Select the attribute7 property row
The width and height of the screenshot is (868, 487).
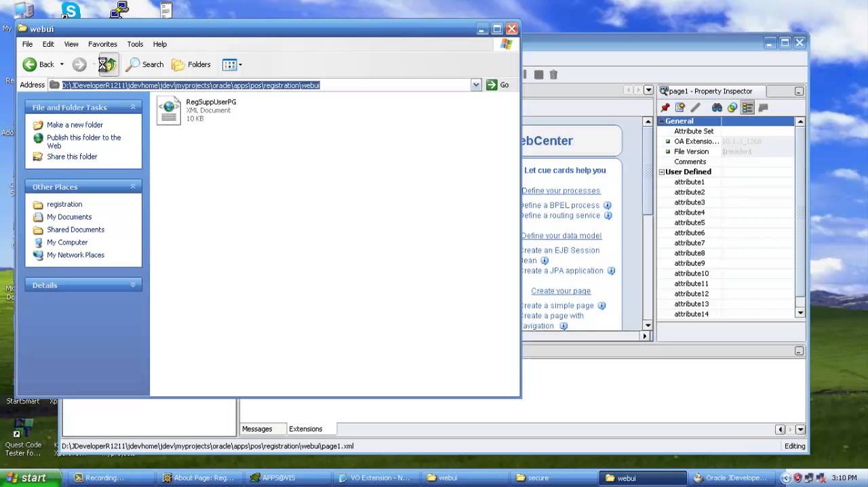(x=726, y=243)
